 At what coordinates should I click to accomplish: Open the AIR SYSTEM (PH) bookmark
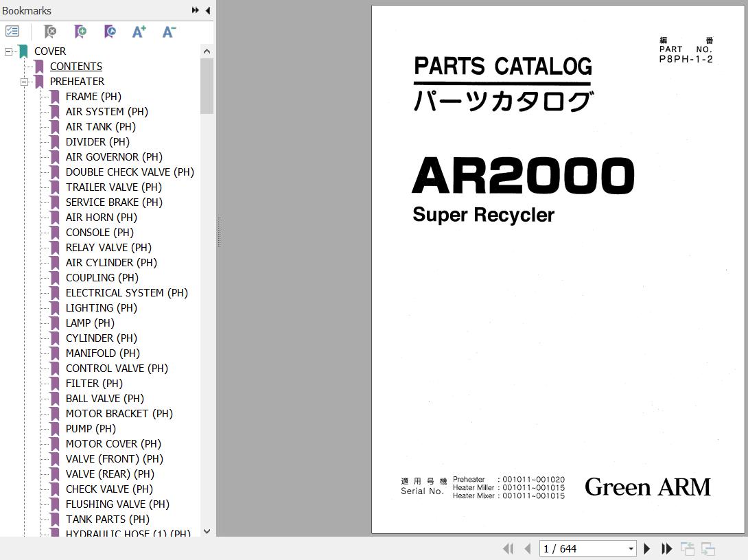107,112
